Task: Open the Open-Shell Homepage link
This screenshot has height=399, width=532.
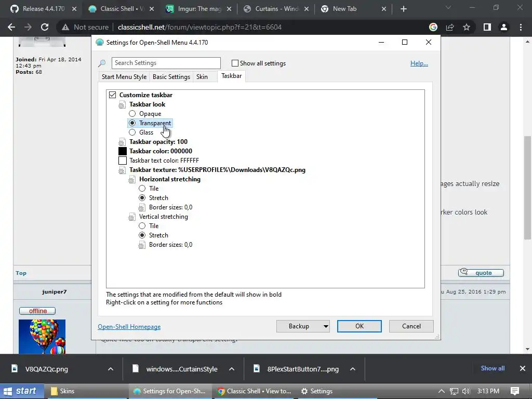Action: coord(129,327)
